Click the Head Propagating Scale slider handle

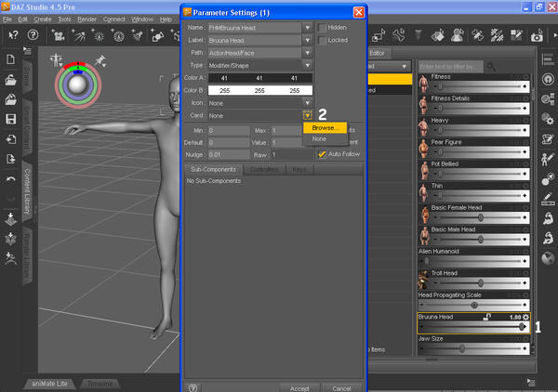coord(474,305)
